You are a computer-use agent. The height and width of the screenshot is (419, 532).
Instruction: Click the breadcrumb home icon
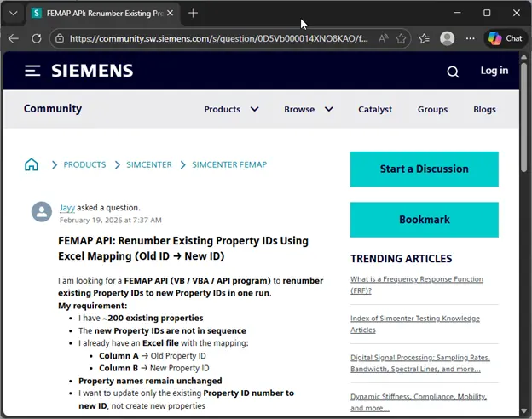[x=32, y=164]
